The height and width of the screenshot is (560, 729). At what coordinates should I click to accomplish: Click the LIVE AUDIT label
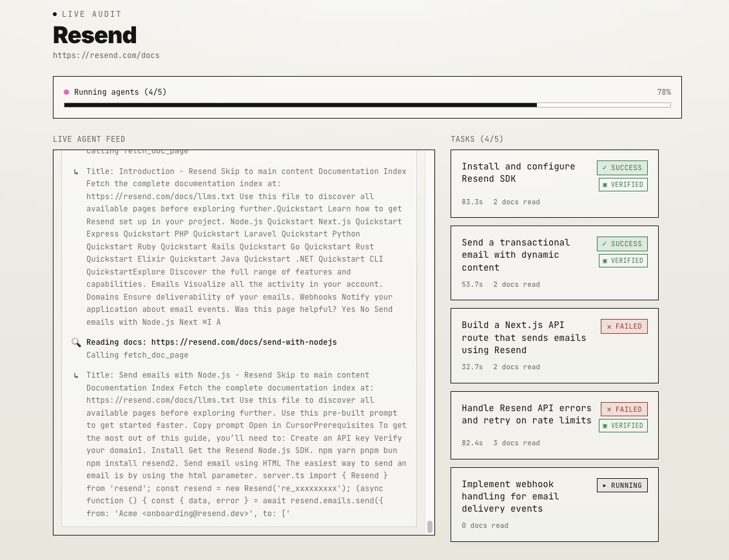(x=92, y=14)
